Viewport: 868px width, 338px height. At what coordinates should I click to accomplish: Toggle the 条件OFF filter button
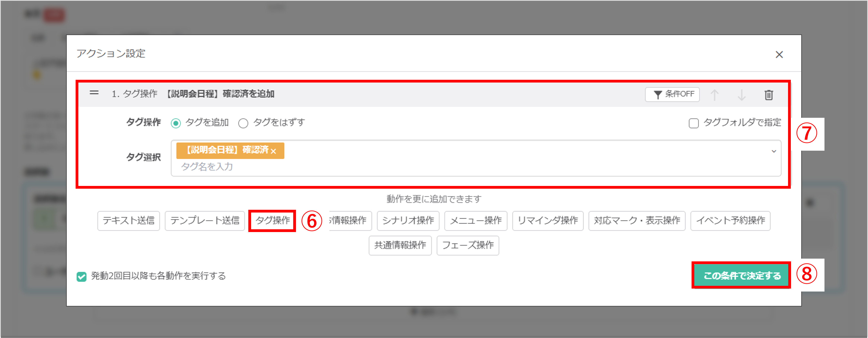tap(672, 94)
